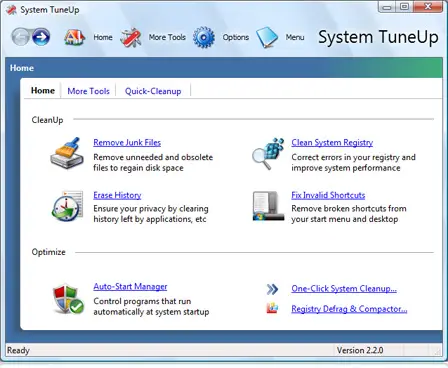Click the grayed-out back arrow button
This screenshot has height=368, width=448.
click(x=21, y=37)
